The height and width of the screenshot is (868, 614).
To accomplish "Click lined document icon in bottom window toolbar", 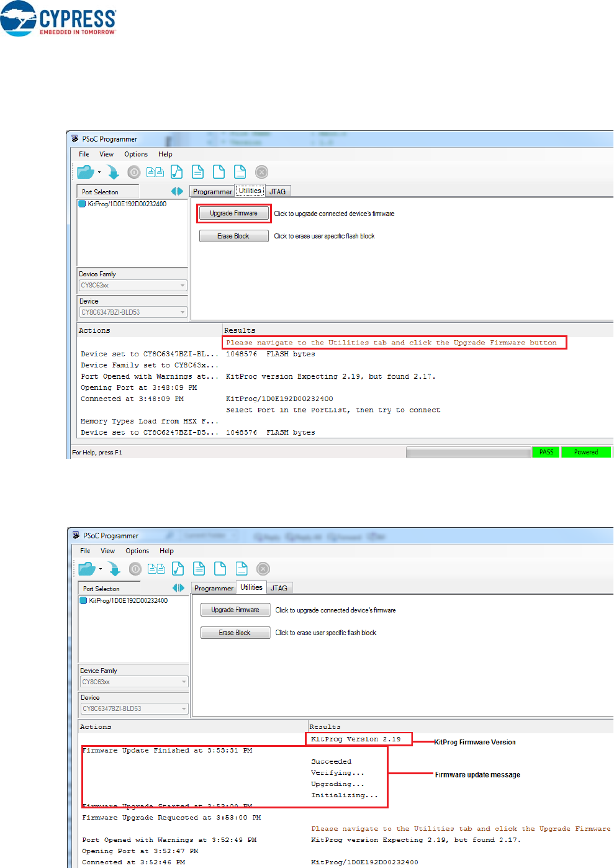I will click(199, 569).
